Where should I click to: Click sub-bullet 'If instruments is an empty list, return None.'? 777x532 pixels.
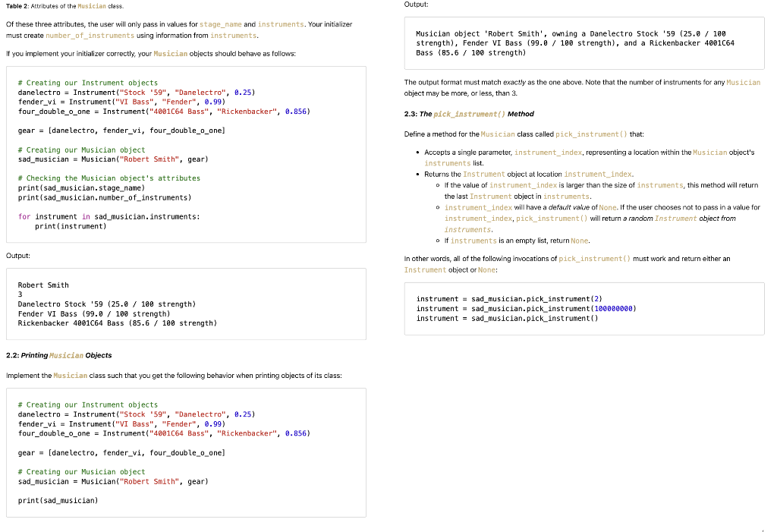point(517,241)
